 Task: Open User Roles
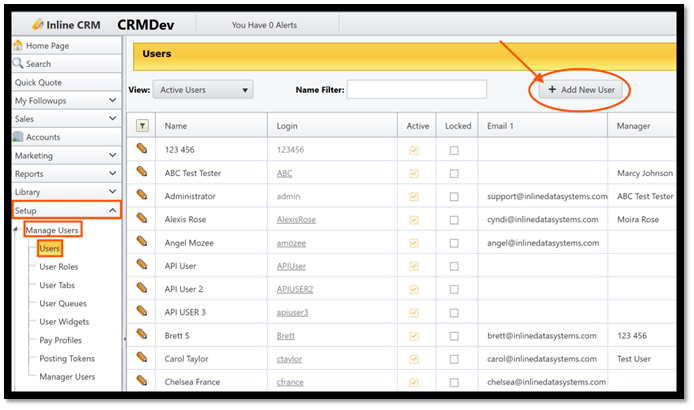(x=58, y=267)
